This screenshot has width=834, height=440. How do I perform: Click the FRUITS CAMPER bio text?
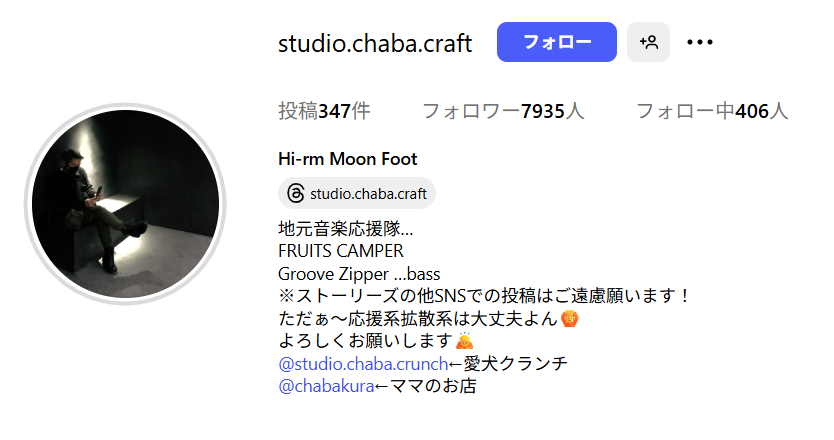[340, 251]
